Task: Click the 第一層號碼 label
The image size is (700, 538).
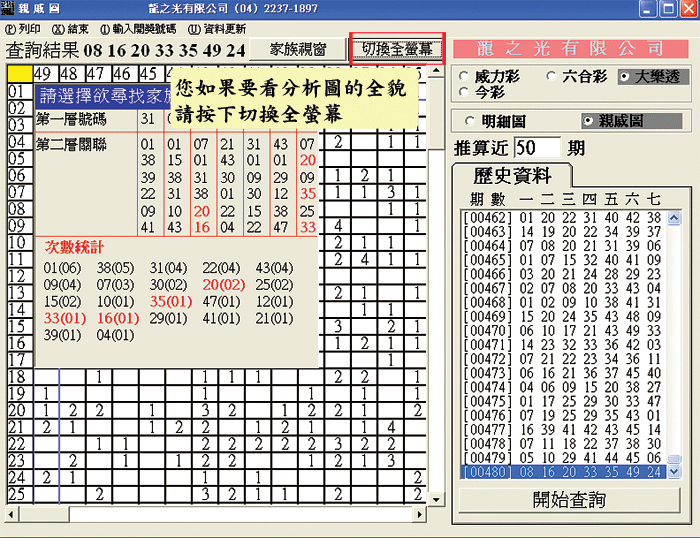Action: tap(71, 119)
